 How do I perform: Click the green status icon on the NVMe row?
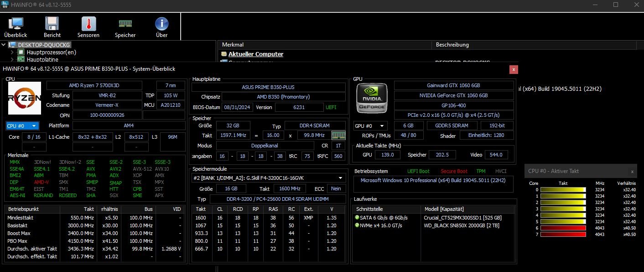[x=356, y=225]
